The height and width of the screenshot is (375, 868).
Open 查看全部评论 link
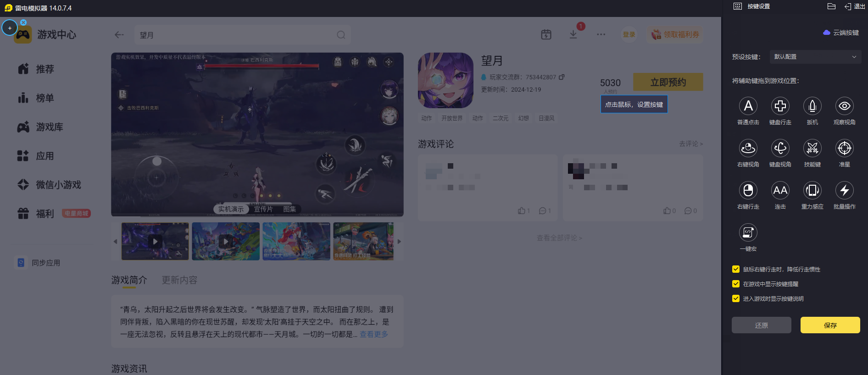(x=560, y=238)
